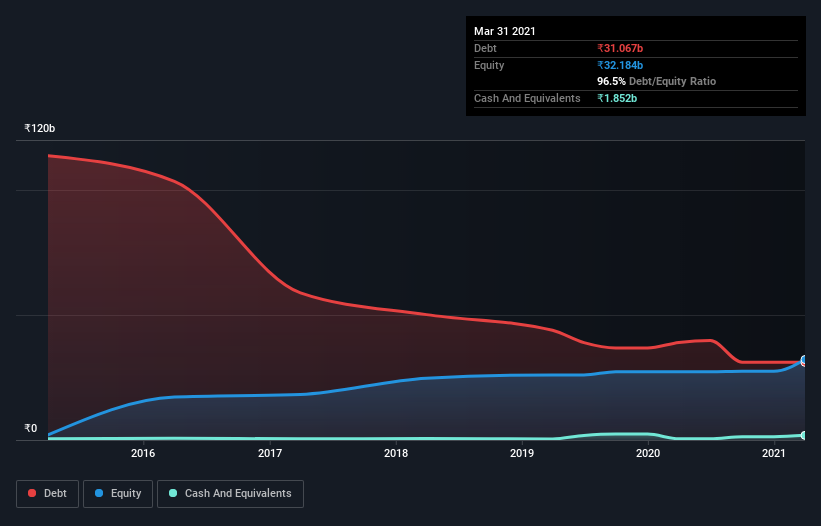Click the teal Cash And Equivalents legend dot
Screen dimensions: 821x526
173,493
